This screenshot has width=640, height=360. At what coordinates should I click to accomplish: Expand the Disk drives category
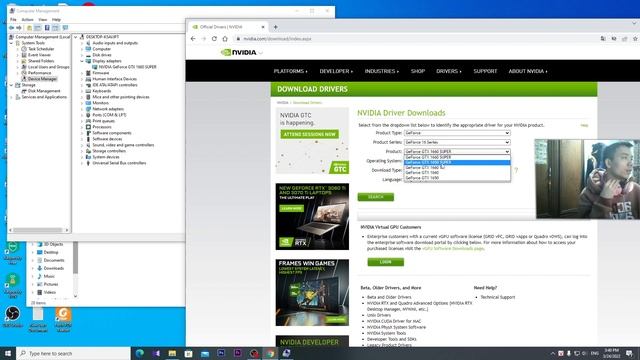[82, 55]
